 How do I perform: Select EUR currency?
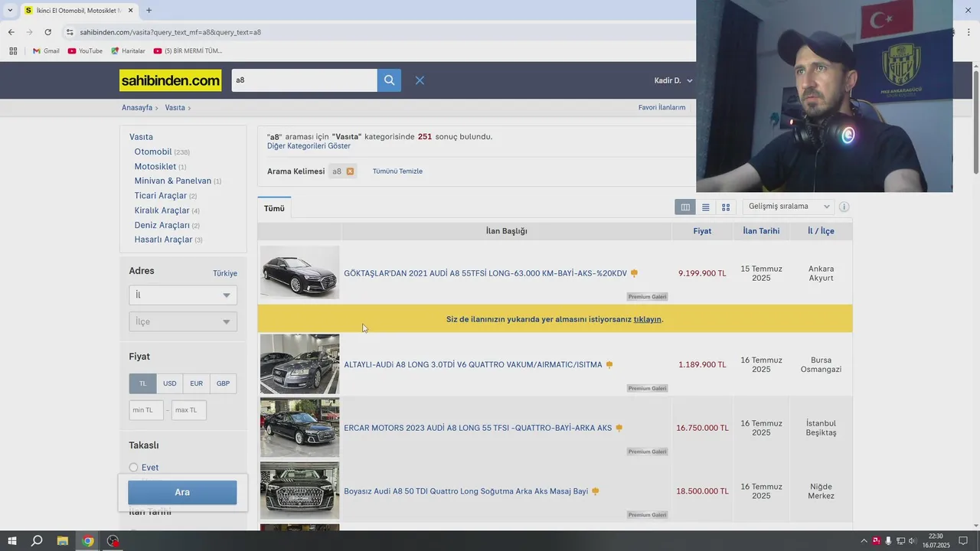(197, 383)
